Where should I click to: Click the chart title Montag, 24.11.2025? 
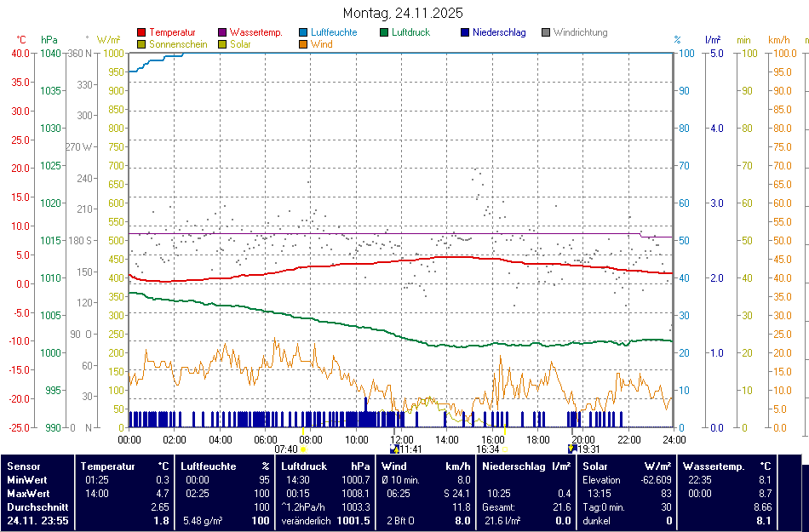point(404,13)
